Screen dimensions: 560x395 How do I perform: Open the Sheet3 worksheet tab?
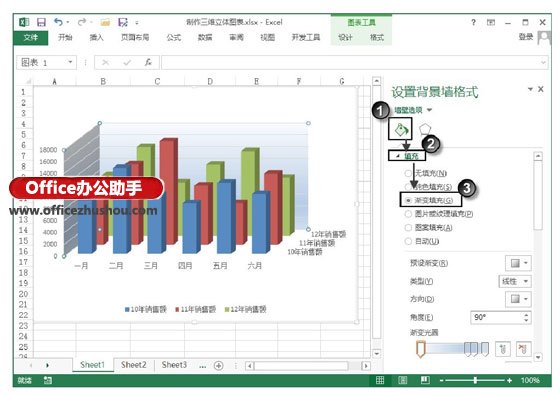click(174, 365)
